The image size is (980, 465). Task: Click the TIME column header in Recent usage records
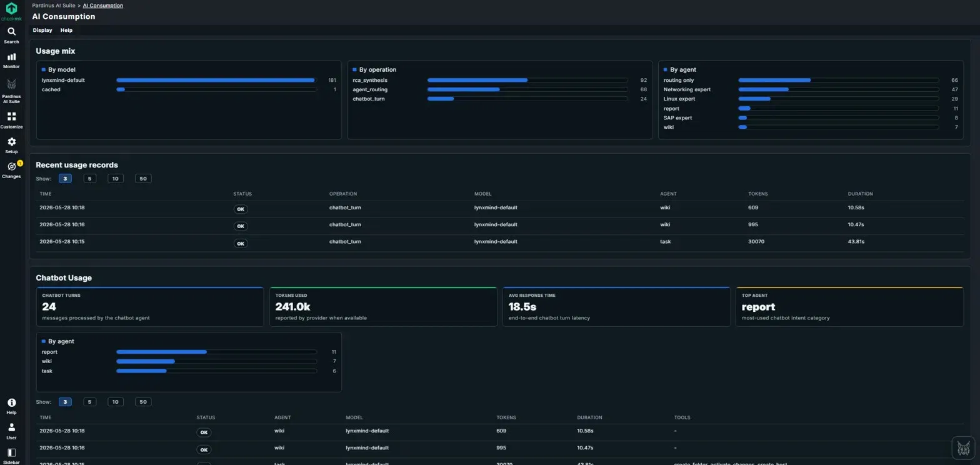(x=45, y=194)
